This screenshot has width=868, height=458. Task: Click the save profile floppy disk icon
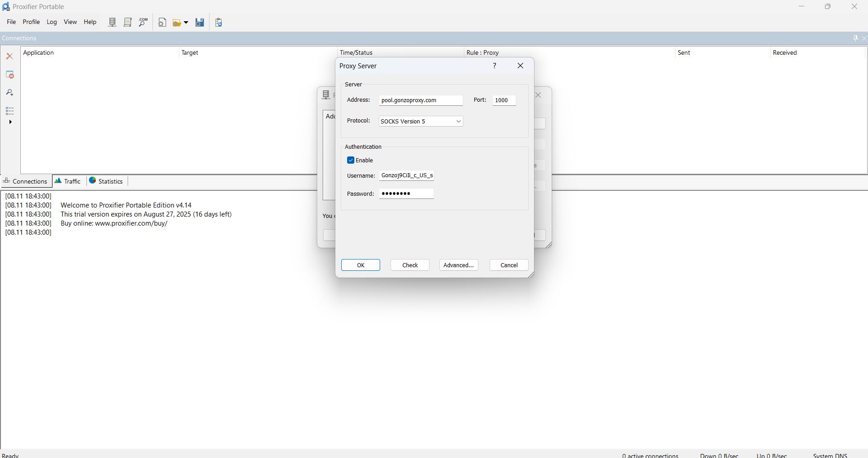pos(200,22)
